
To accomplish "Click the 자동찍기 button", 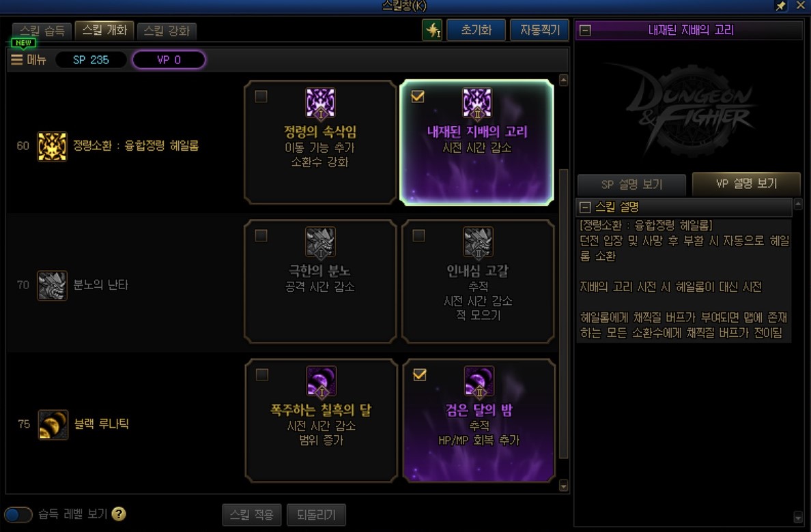I will coord(539,30).
